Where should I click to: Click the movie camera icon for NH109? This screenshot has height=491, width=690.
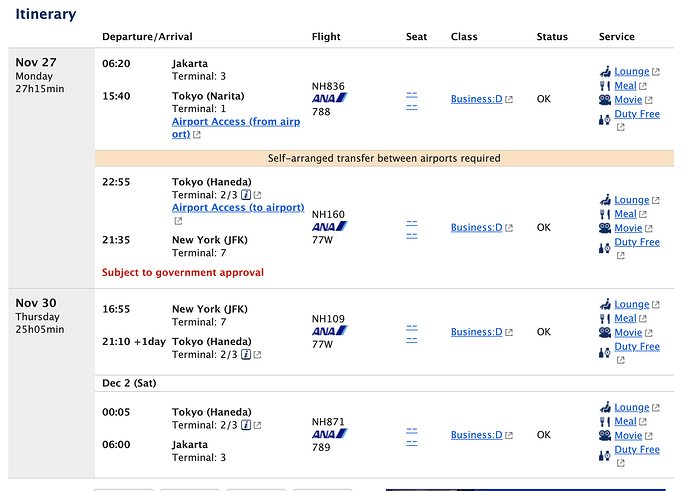pos(605,333)
